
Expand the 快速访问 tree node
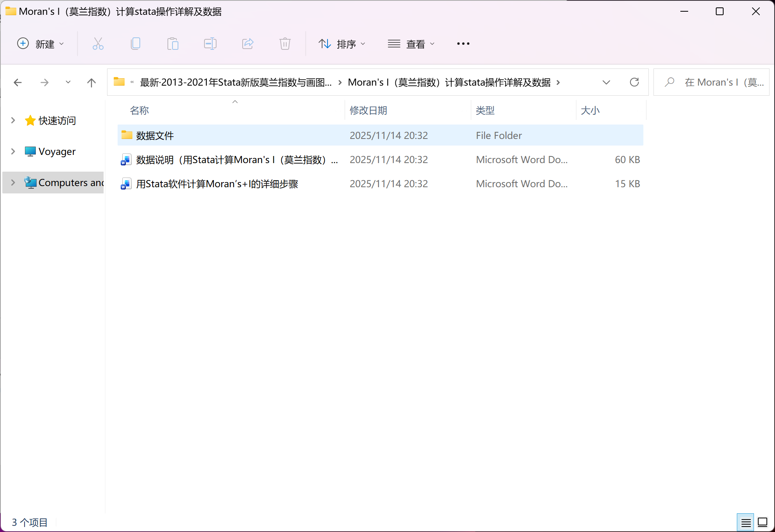pyautogui.click(x=13, y=120)
